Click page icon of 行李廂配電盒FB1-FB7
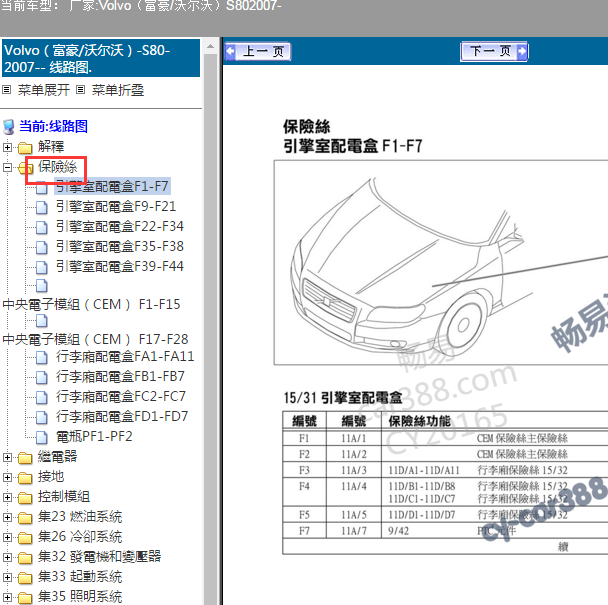The height and width of the screenshot is (605, 608). (42, 378)
